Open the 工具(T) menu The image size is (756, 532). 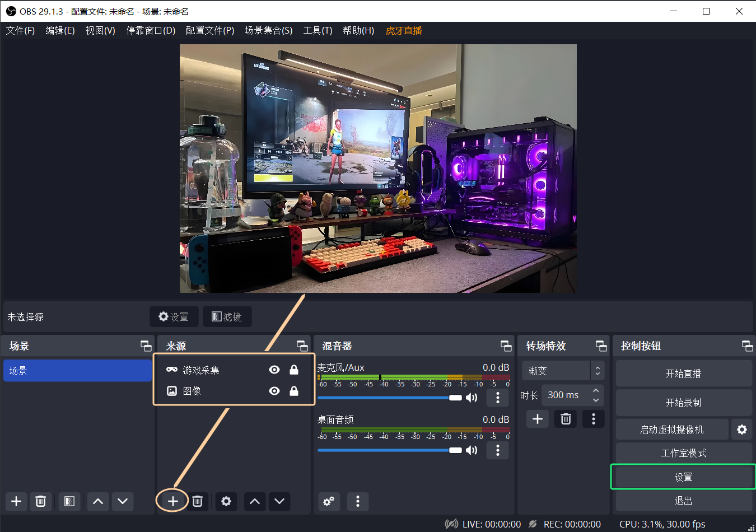[318, 30]
